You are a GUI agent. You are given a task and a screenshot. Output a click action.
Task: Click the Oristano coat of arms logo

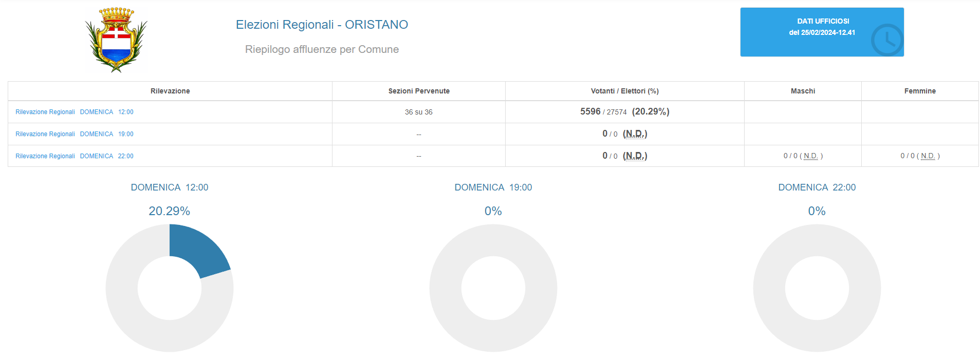pos(117,40)
